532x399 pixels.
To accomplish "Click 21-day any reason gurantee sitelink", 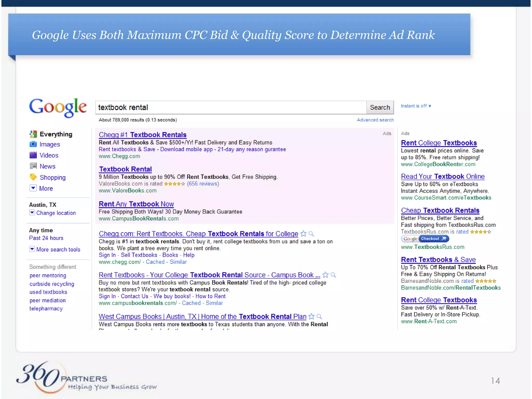I will click(x=252, y=149).
